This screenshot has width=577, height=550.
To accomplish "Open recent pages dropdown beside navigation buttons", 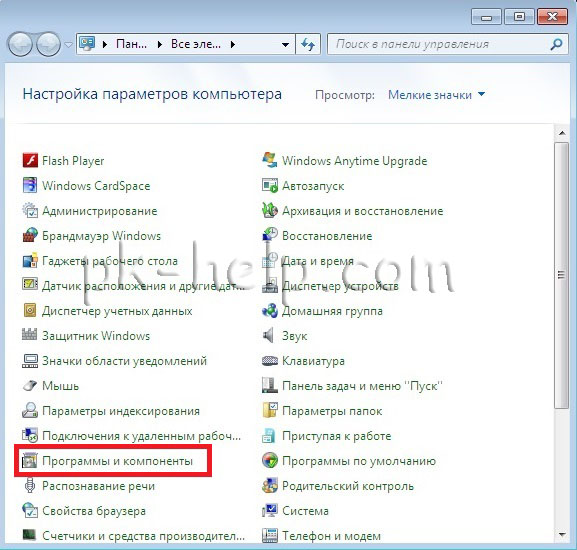I will point(68,45).
